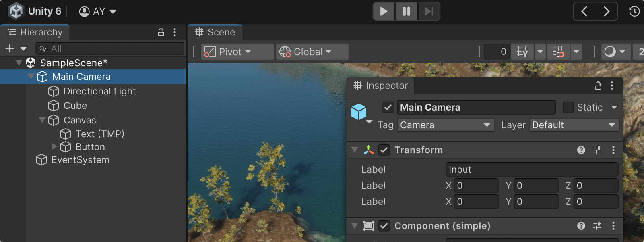Select EventSystem in the Hierarchy
This screenshot has width=644, height=242.
point(80,160)
